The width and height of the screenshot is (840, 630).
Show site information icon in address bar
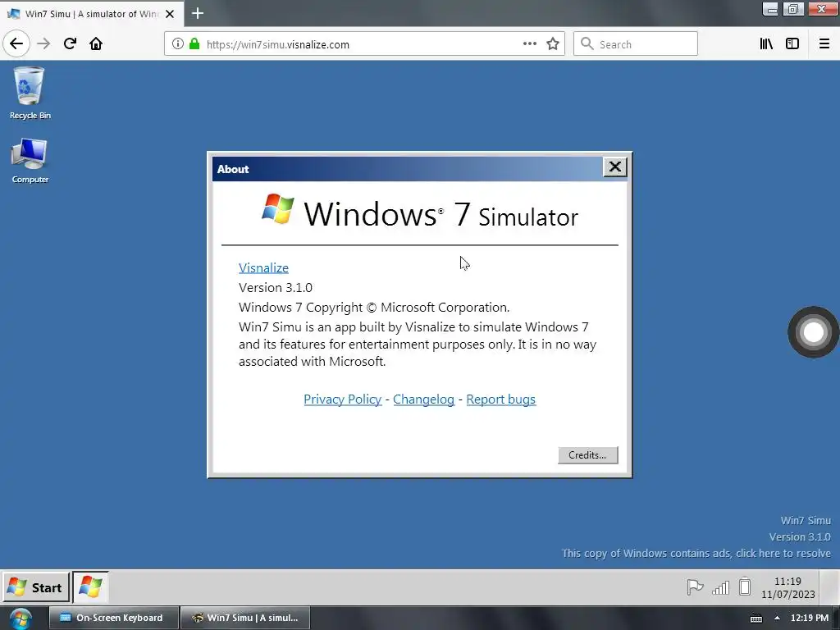tap(177, 44)
